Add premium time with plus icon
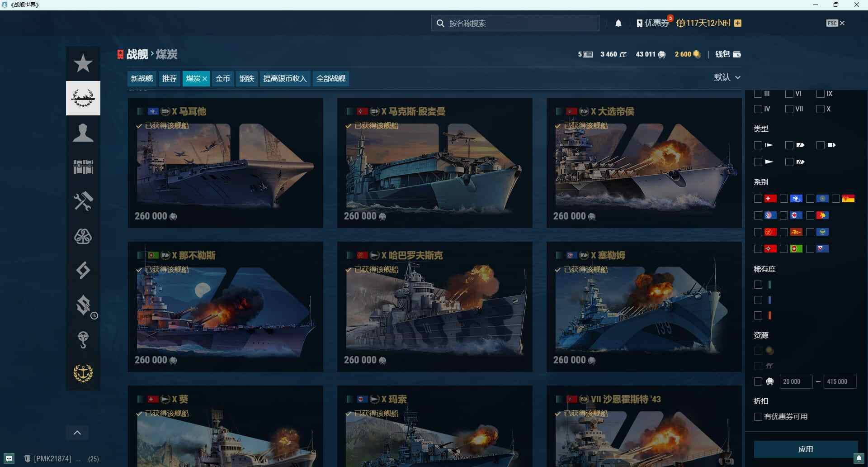This screenshot has height=467, width=868. click(x=738, y=23)
